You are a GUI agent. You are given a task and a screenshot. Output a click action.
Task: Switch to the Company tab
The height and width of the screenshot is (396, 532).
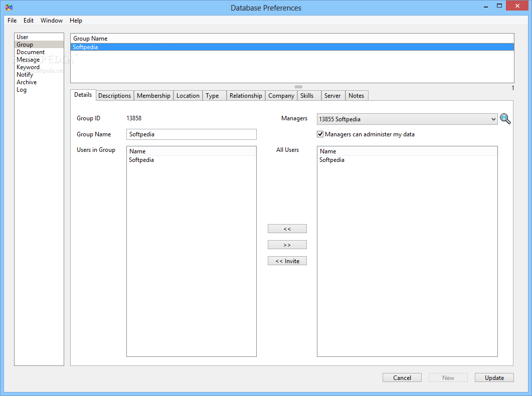pos(281,96)
